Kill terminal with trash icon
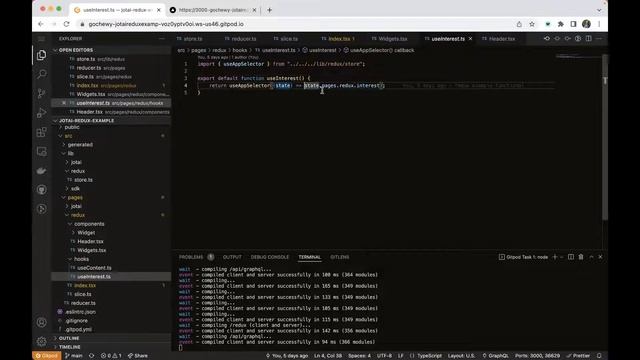640x360 pixels. 581,257
